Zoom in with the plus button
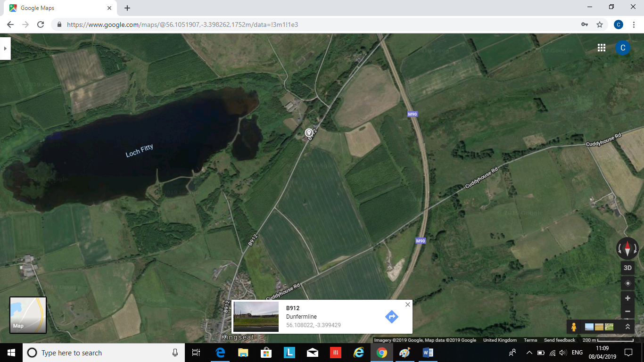Viewport: 644px width, 362px height. point(627,298)
